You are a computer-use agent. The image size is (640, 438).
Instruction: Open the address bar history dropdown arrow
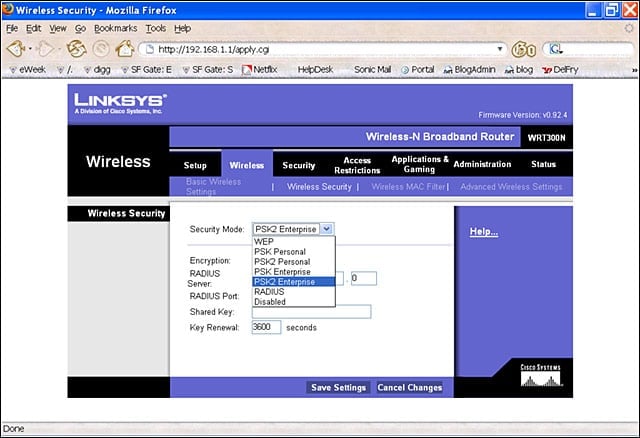[499, 49]
